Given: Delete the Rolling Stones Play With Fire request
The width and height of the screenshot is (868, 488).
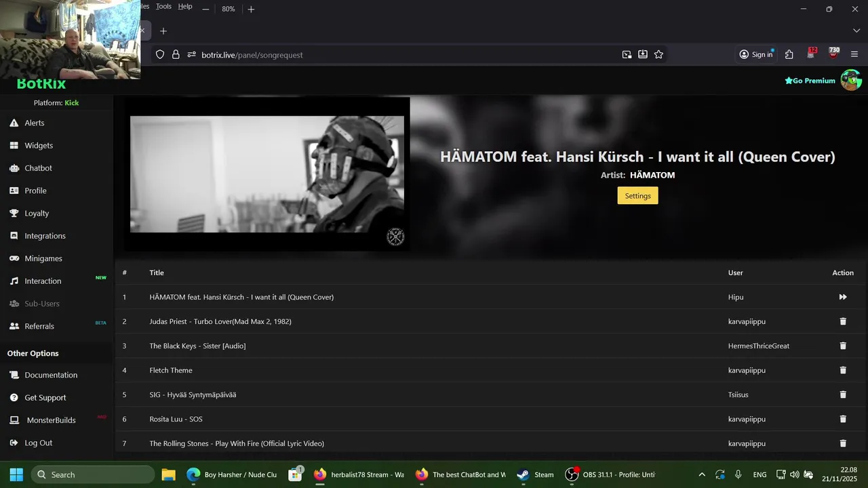Looking at the screenshot, I should click(843, 443).
